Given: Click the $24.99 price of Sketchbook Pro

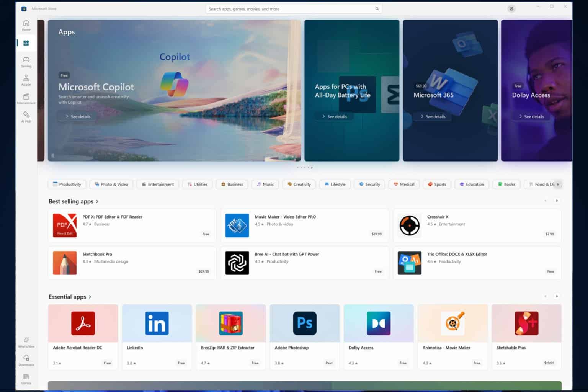Looking at the screenshot, I should tap(204, 271).
